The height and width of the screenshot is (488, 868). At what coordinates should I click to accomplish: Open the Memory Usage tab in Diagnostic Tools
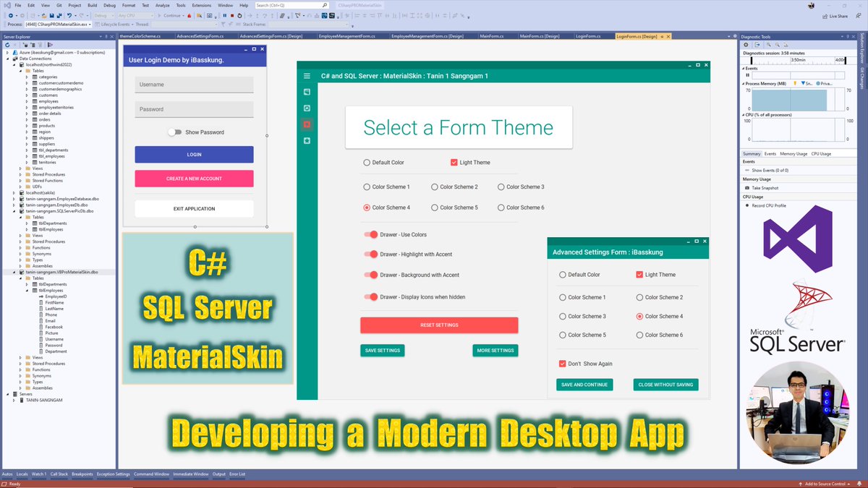coord(793,154)
